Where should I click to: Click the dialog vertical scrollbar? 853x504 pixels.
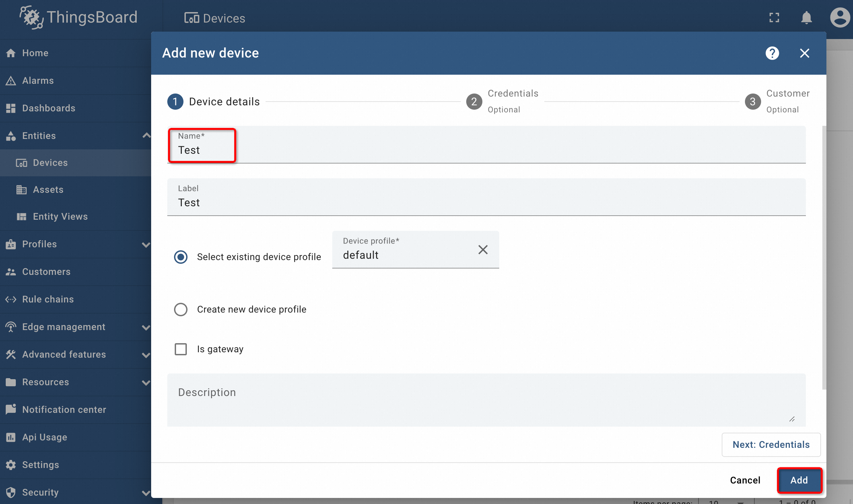823,258
